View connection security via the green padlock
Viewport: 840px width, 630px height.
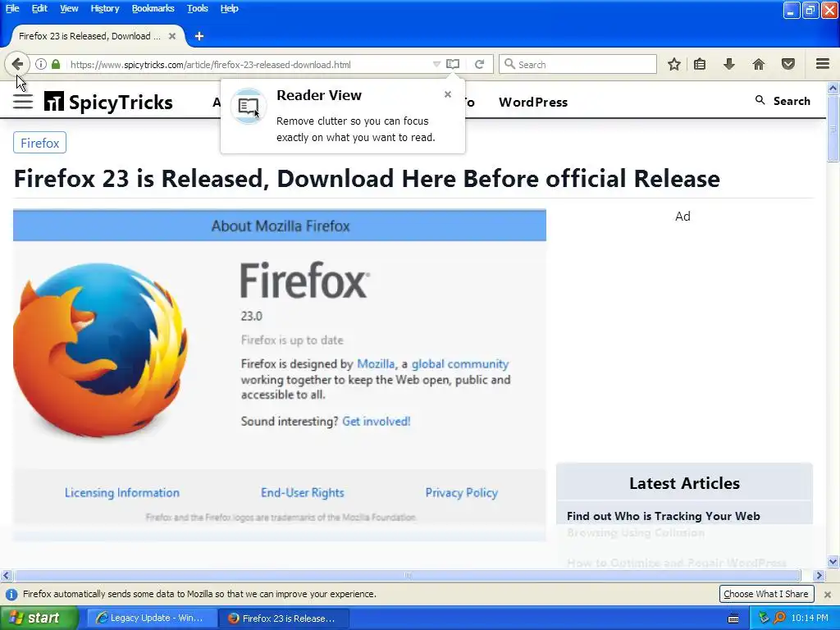56,64
